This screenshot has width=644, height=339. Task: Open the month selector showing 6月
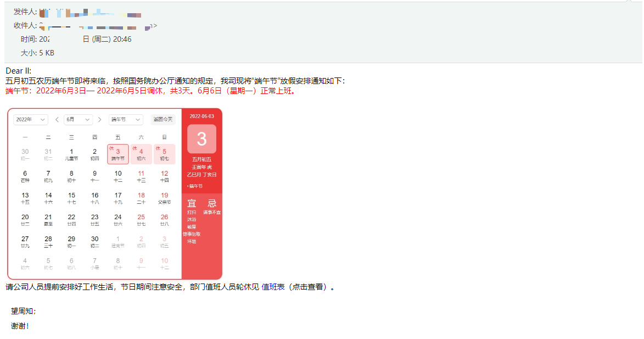point(78,119)
